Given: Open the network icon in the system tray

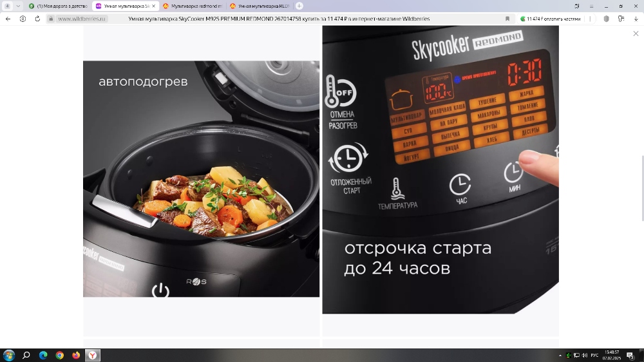Looking at the screenshot, I should pos(576,356).
